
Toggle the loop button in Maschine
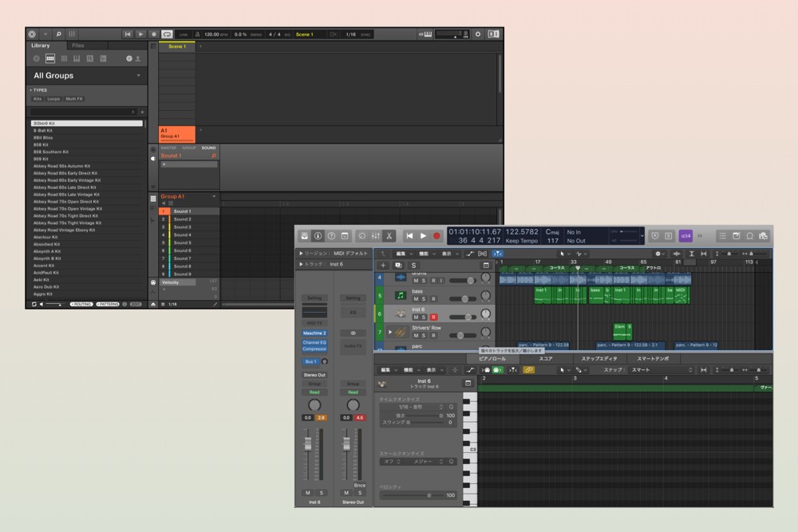pos(167,34)
